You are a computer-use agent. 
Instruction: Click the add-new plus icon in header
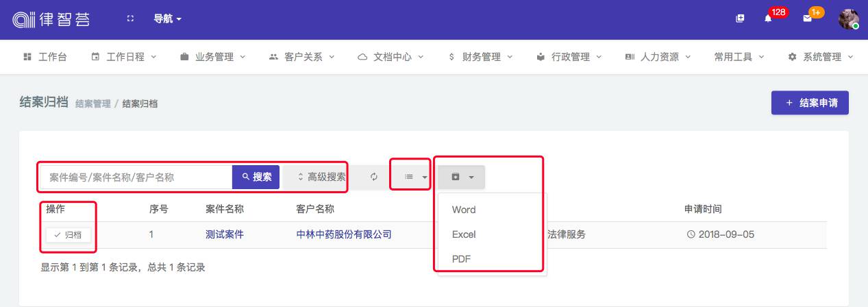740,19
